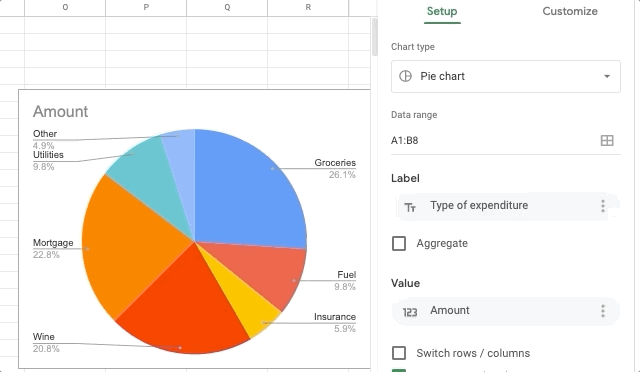The image size is (640, 372).
Task: Click the Insurance chart label
Action: point(335,316)
